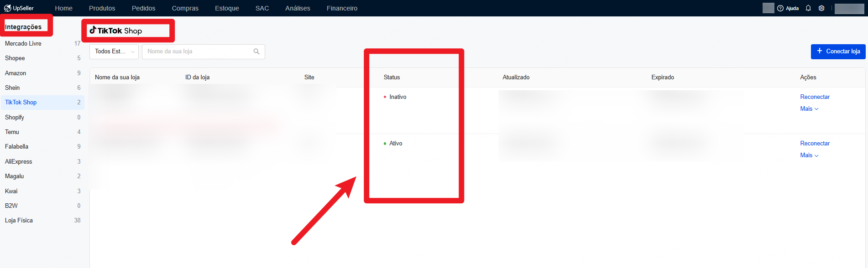This screenshot has width=868, height=268.
Task: Select Shopee integration
Action: click(x=42, y=58)
